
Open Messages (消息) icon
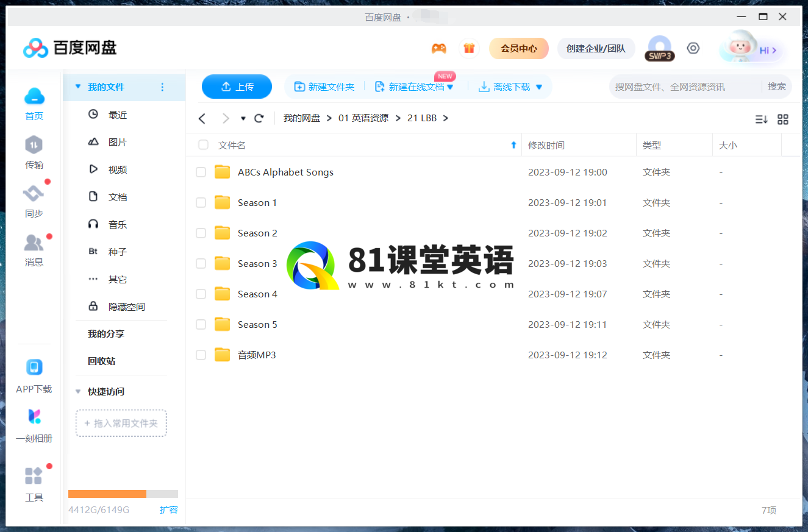click(34, 243)
